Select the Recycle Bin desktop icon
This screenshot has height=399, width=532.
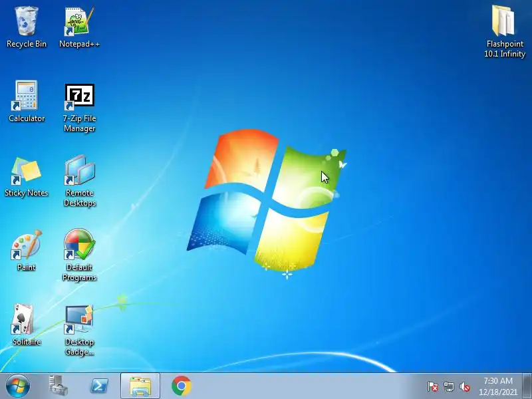(x=27, y=27)
